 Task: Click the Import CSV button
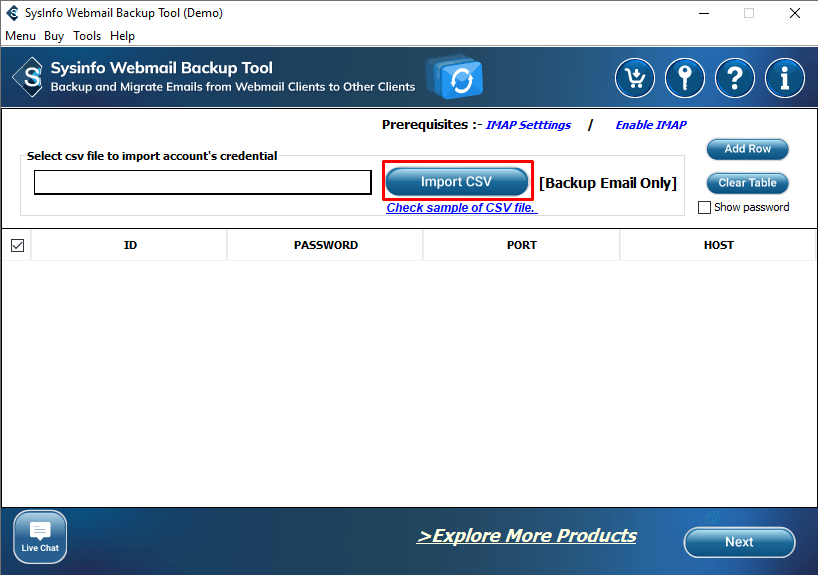click(457, 182)
